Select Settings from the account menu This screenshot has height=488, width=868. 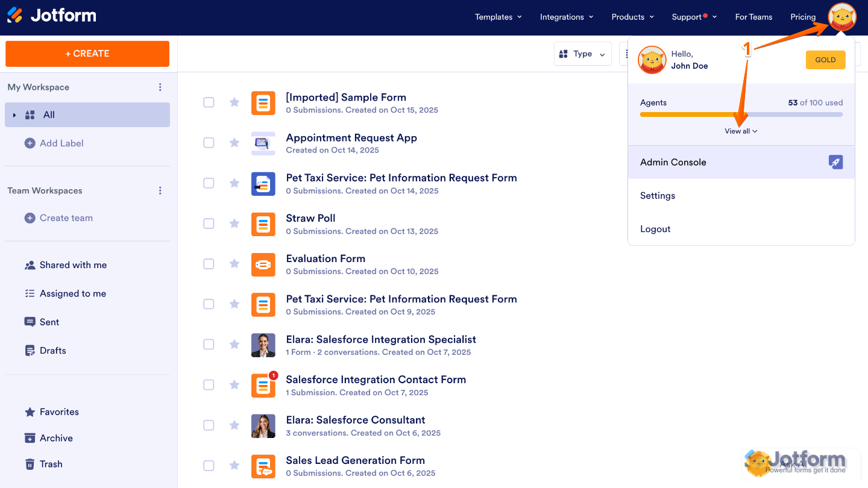658,196
